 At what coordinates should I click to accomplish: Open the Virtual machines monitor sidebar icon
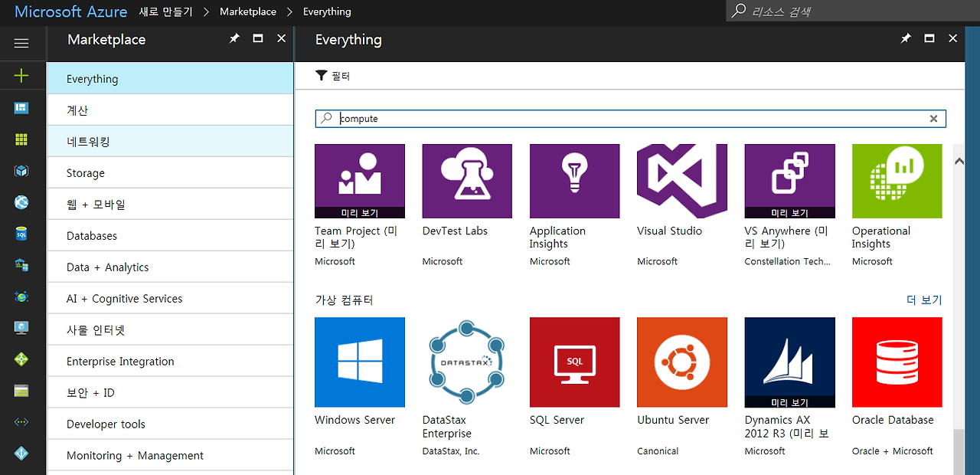click(21, 328)
